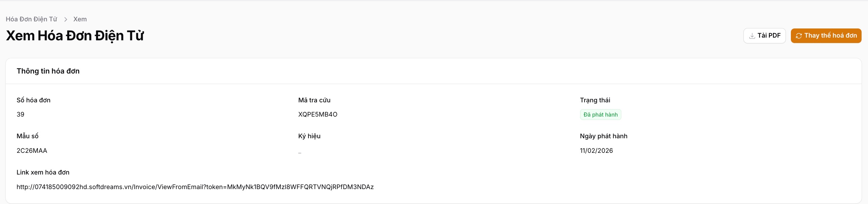The width and height of the screenshot is (868, 204).
Task: Click the Đã phát hành status badge
Action: pyautogui.click(x=600, y=115)
